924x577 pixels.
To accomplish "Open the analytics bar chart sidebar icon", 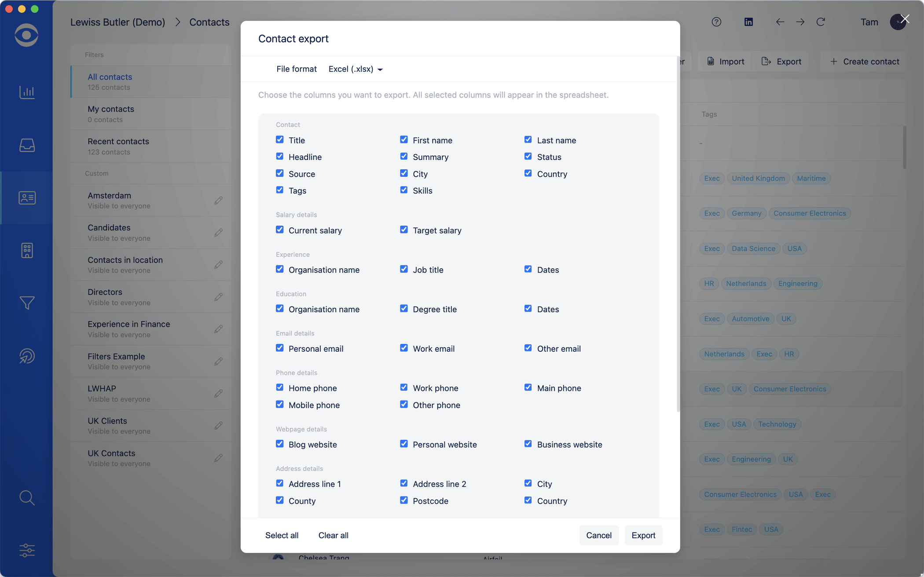I will [x=27, y=92].
